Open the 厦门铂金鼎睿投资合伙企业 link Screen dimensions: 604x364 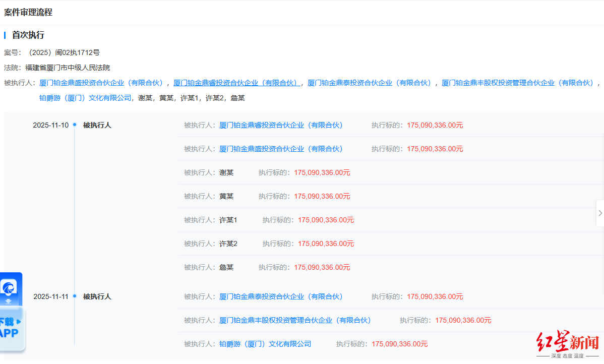coord(235,82)
